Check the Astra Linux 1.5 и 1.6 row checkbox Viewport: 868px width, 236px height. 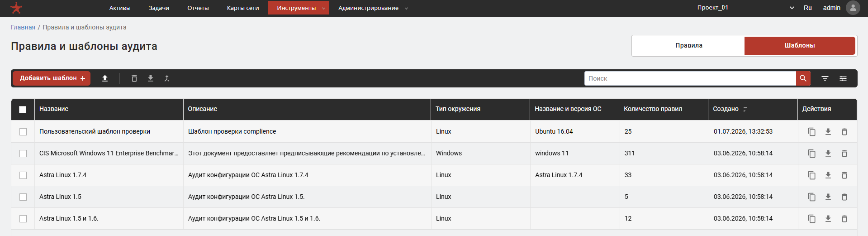point(23,219)
